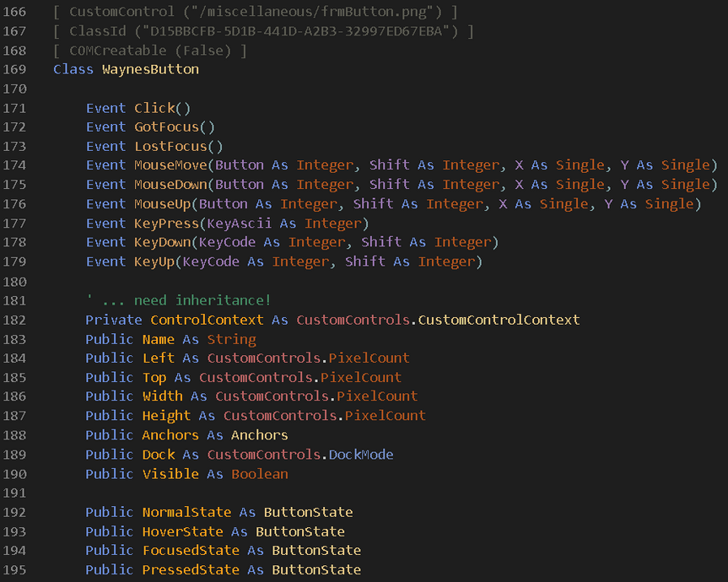The image size is (728, 582).
Task: Click the ClassId attribute GUID string
Action: click(296, 31)
